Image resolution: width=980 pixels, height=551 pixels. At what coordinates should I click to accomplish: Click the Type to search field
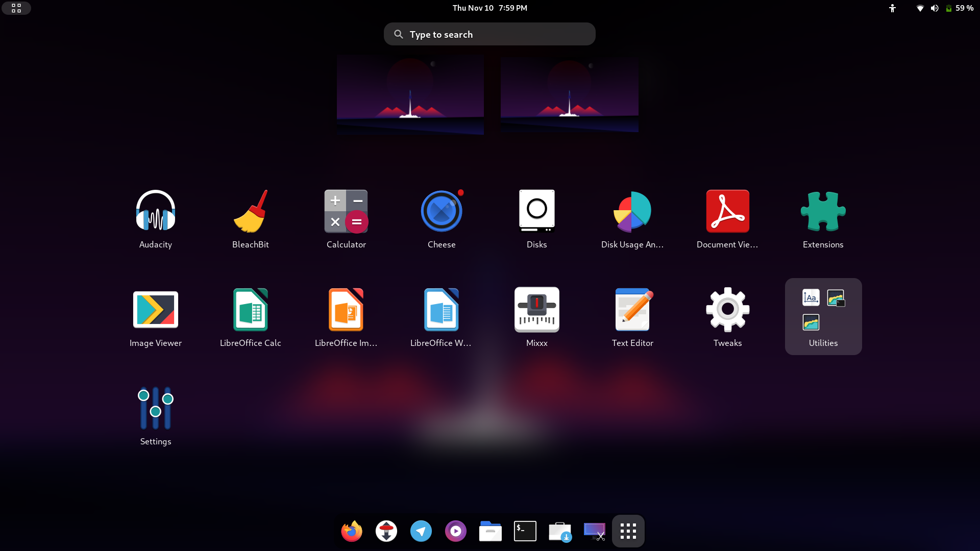click(x=489, y=34)
